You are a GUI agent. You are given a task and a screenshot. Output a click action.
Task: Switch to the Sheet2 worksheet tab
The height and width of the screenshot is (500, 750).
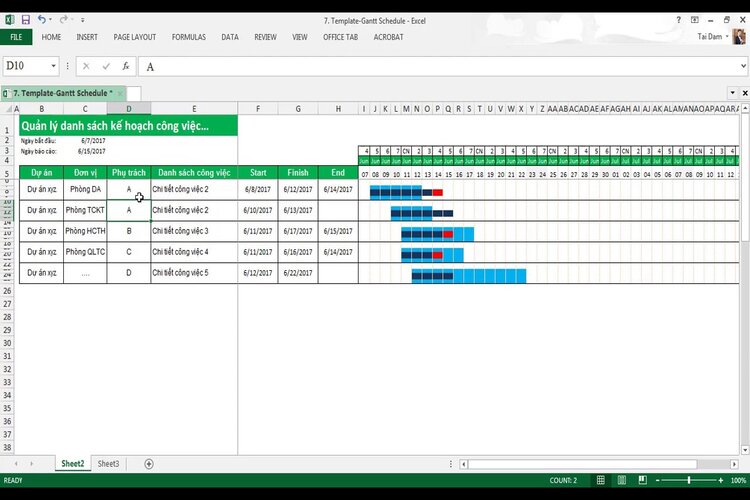point(73,464)
